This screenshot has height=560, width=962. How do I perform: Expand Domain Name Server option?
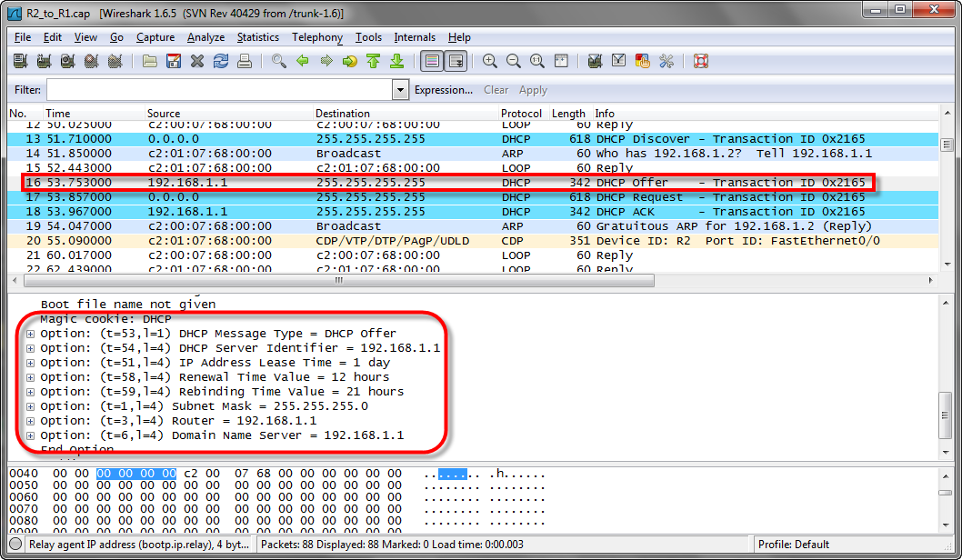[x=30, y=435]
